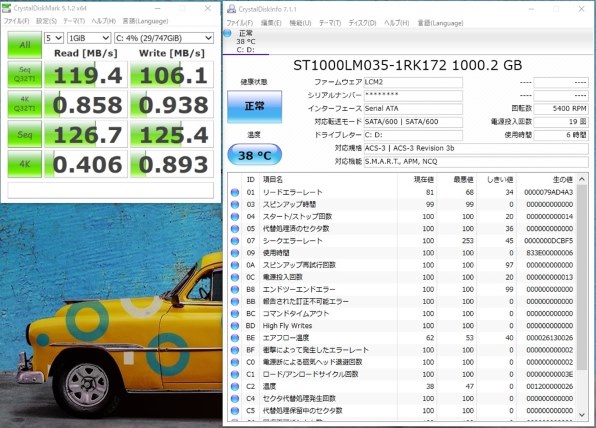This screenshot has height=428, width=596.
Task: Start the 4K Q32T1 benchmark
Action: pos(25,104)
